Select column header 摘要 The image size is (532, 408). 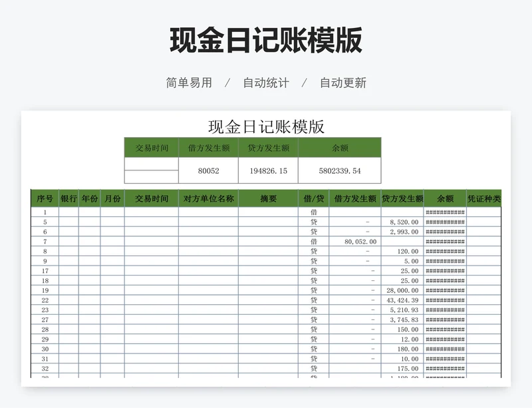[269, 198]
